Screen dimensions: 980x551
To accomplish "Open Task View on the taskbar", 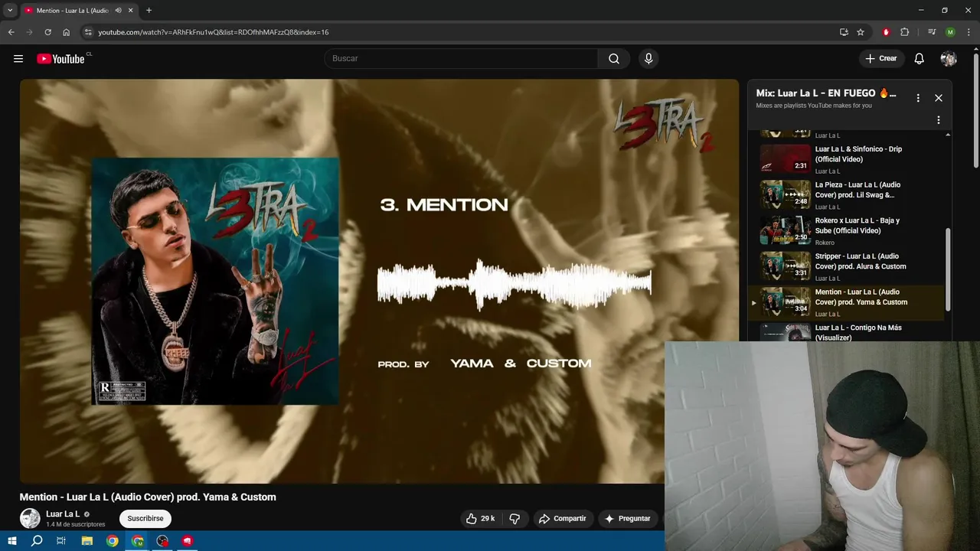I will 61,541.
